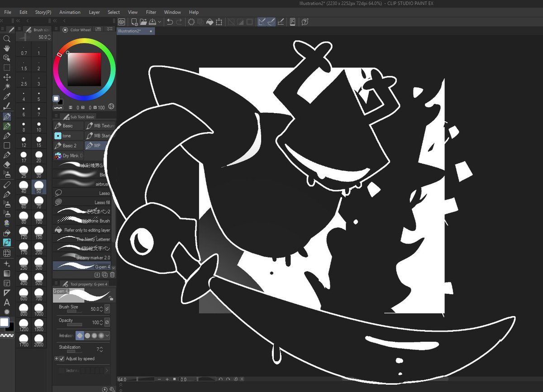This screenshot has height=392, width=543.
Task: Select the 100 brush size preset
Action: coord(39,217)
